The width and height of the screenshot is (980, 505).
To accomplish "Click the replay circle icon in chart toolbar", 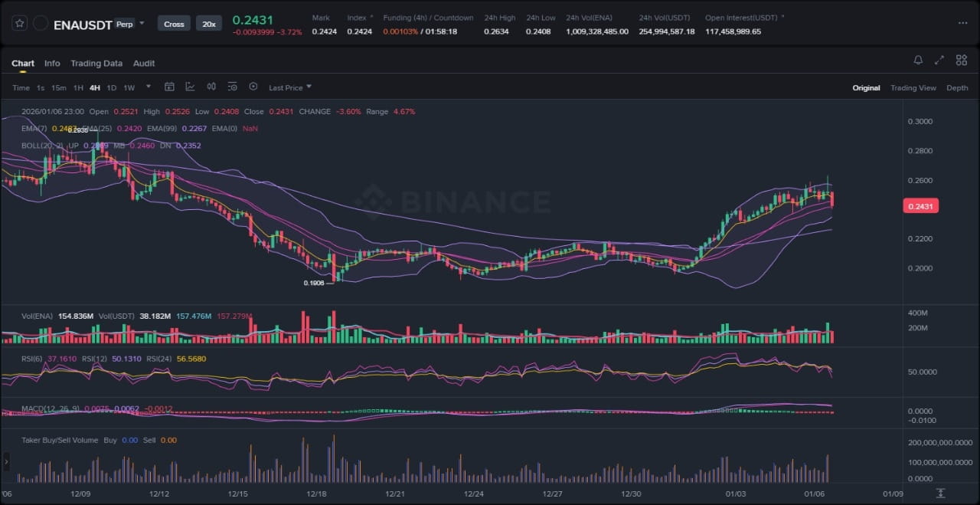I will [253, 87].
